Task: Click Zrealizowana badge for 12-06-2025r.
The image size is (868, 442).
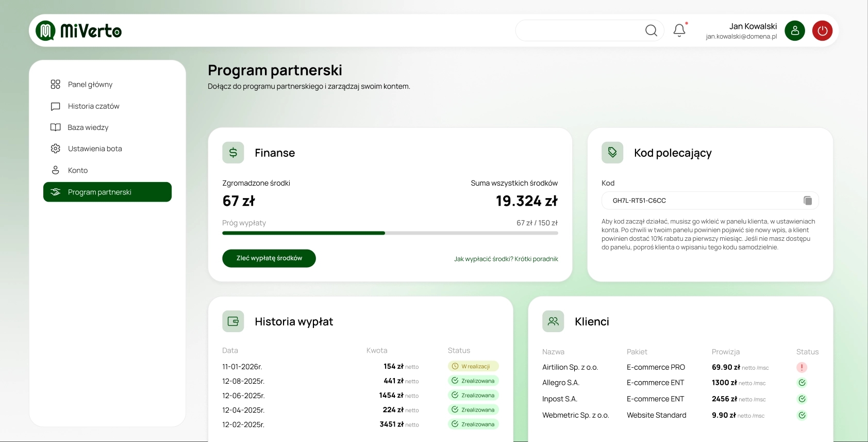Action: point(473,395)
